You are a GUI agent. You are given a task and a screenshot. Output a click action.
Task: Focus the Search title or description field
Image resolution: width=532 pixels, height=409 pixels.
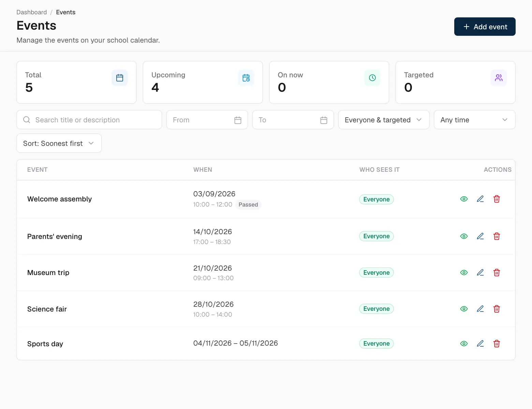[x=89, y=120]
